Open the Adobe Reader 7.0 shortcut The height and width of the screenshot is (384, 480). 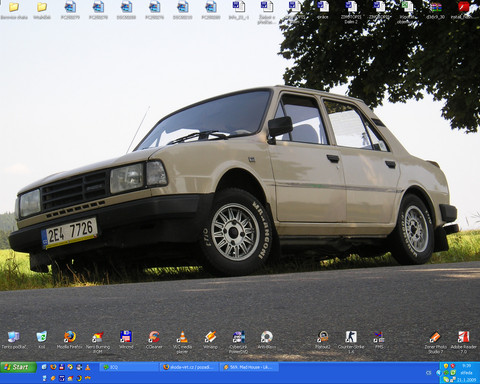click(x=463, y=342)
